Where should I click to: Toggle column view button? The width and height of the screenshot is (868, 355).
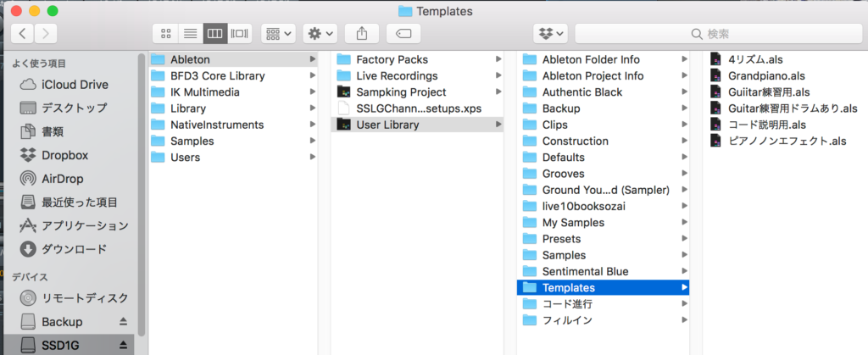pyautogui.click(x=215, y=34)
